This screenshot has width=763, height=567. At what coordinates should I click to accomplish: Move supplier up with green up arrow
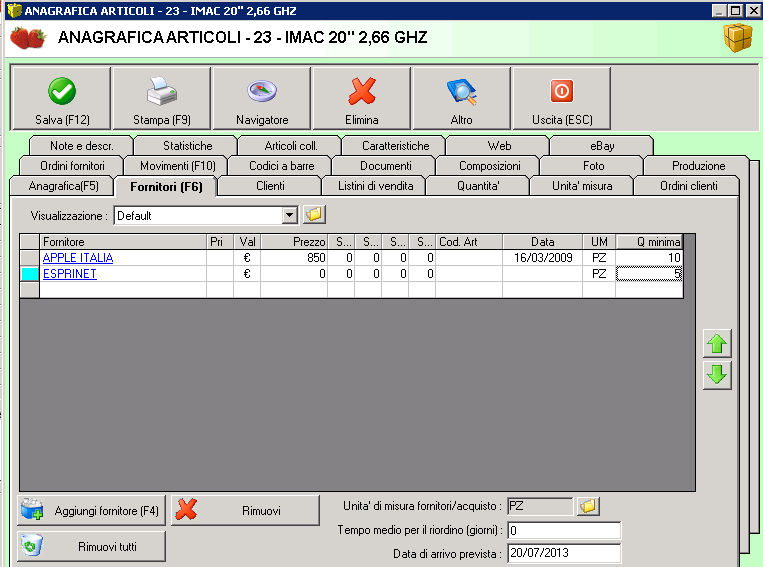717,344
